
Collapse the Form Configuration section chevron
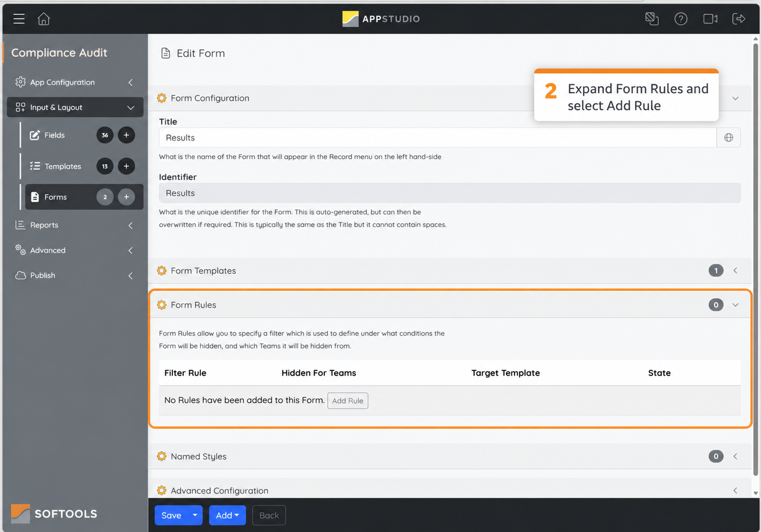(735, 98)
